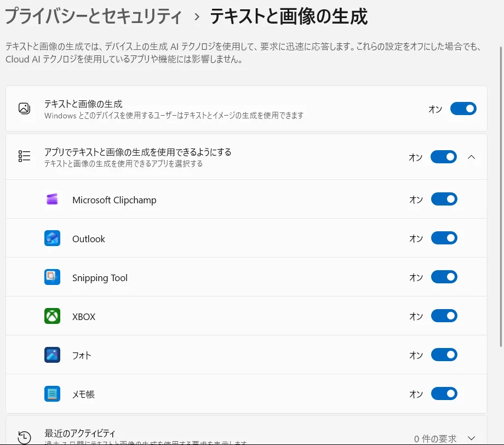The image size is (504, 445).
Task: Click the Microsoft Clipchamp app icon
Action: [52, 199]
